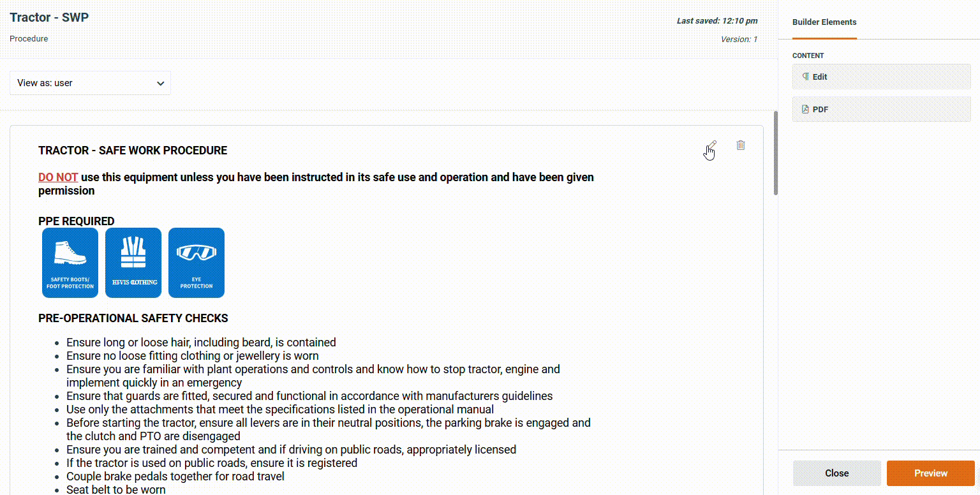Click the Hi-Vis Clothing PPE icon
Viewport: 980px width, 495px height.
[x=133, y=263]
